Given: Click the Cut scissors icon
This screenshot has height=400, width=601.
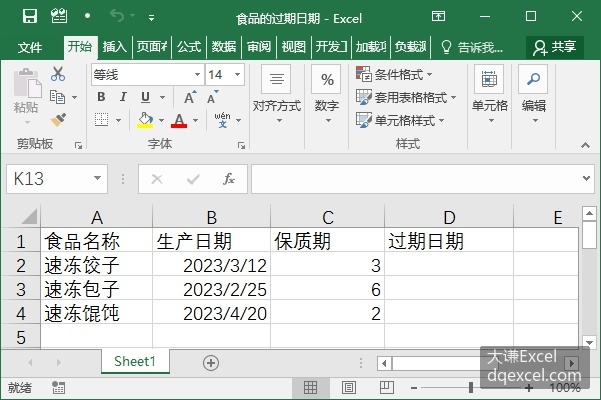Looking at the screenshot, I should (58, 74).
